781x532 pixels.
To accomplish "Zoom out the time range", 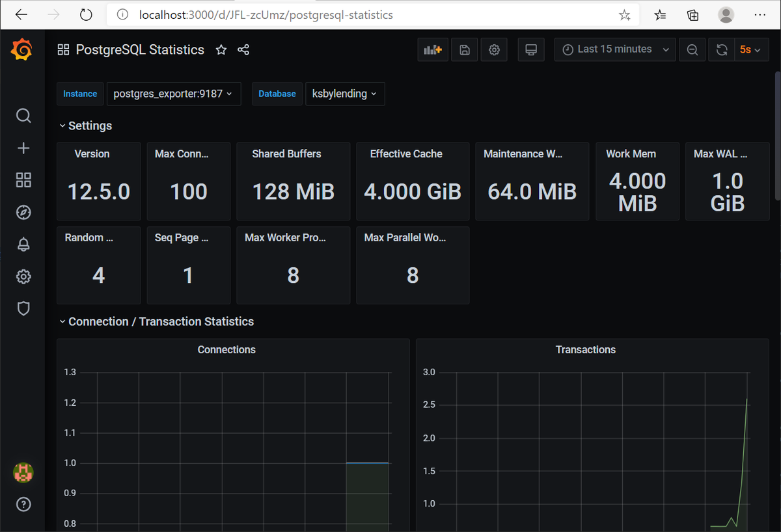I will coord(692,49).
